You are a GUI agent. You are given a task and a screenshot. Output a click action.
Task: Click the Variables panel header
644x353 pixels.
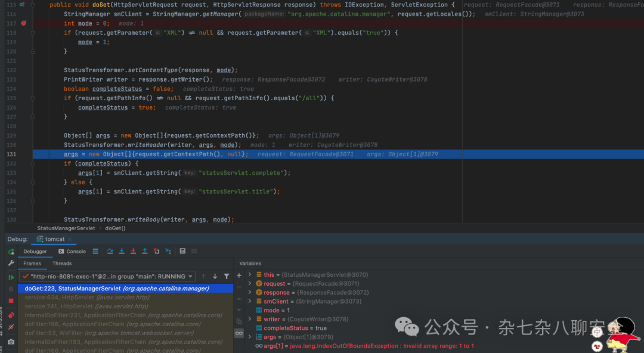click(250, 264)
